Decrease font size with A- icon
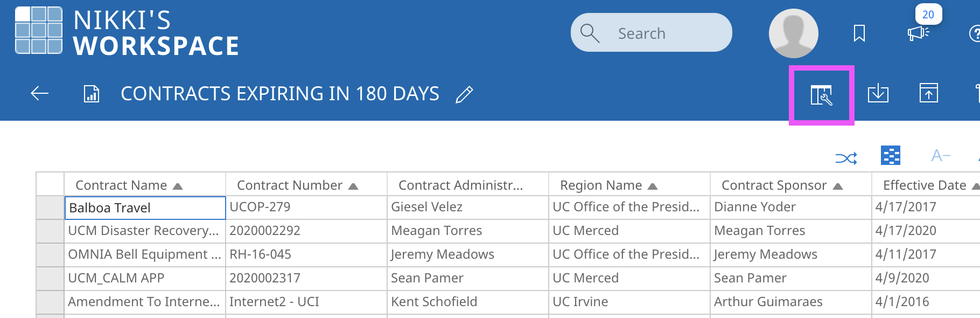The image size is (980, 318). pos(940,156)
